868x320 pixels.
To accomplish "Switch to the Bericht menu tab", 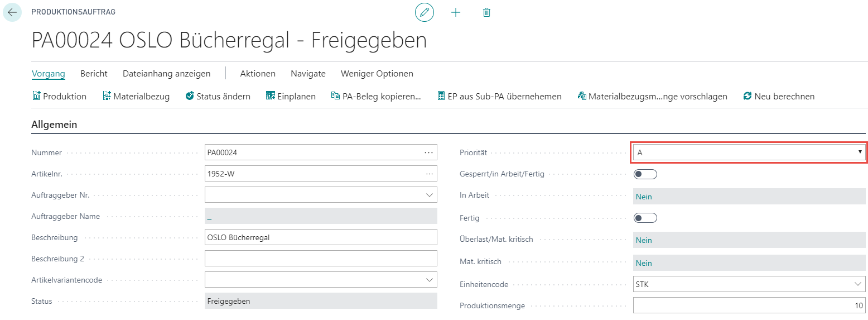I will [x=94, y=74].
